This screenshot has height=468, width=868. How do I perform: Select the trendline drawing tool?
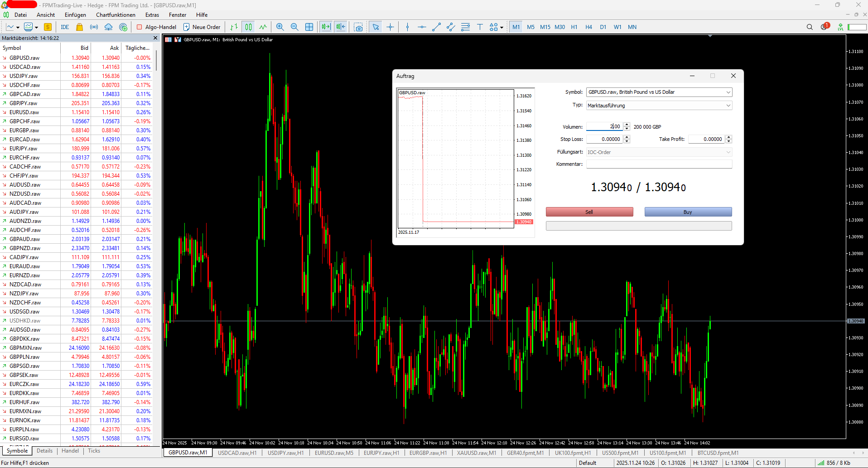click(x=436, y=27)
